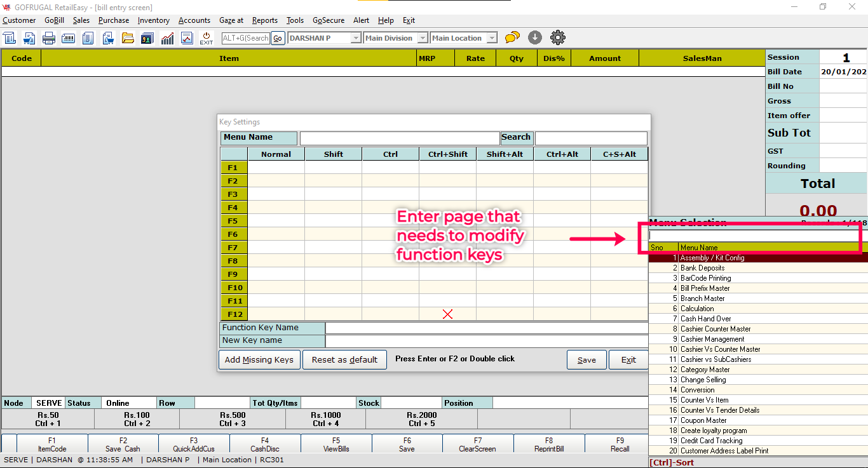Open the Tools menu

295,20
